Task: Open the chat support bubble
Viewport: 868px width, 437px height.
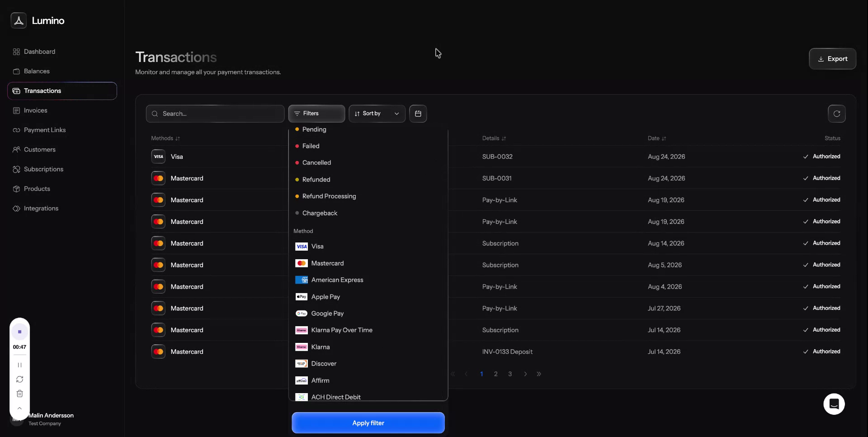Action: [834, 404]
